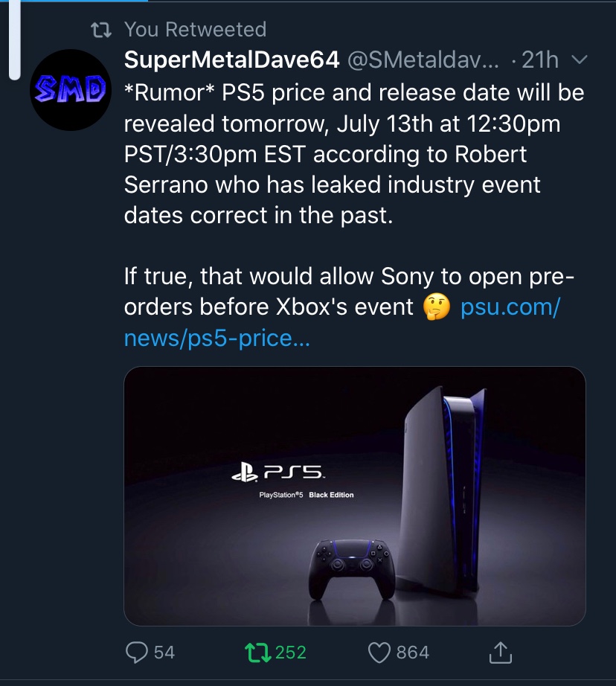This screenshot has height=686, width=616.
Task: Expand the tweet options chevron beside 21h
Action: point(581,60)
